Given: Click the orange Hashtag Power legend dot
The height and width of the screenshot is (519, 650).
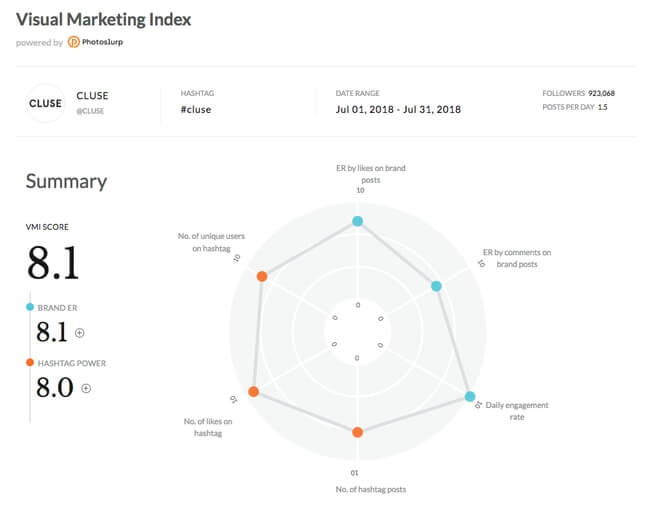Looking at the screenshot, I should (x=30, y=362).
